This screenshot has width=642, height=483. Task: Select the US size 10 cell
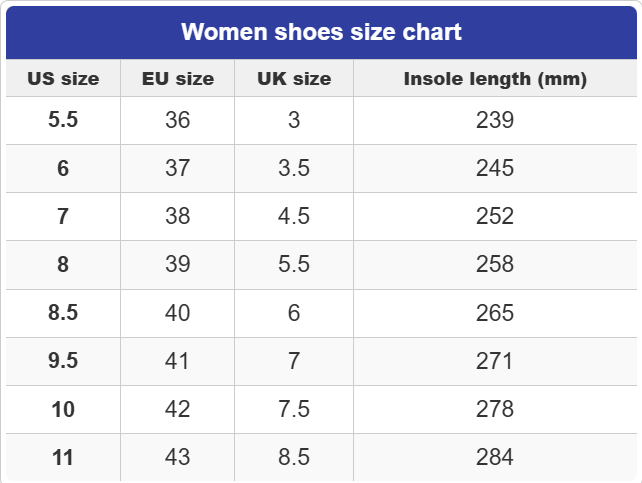(x=63, y=409)
